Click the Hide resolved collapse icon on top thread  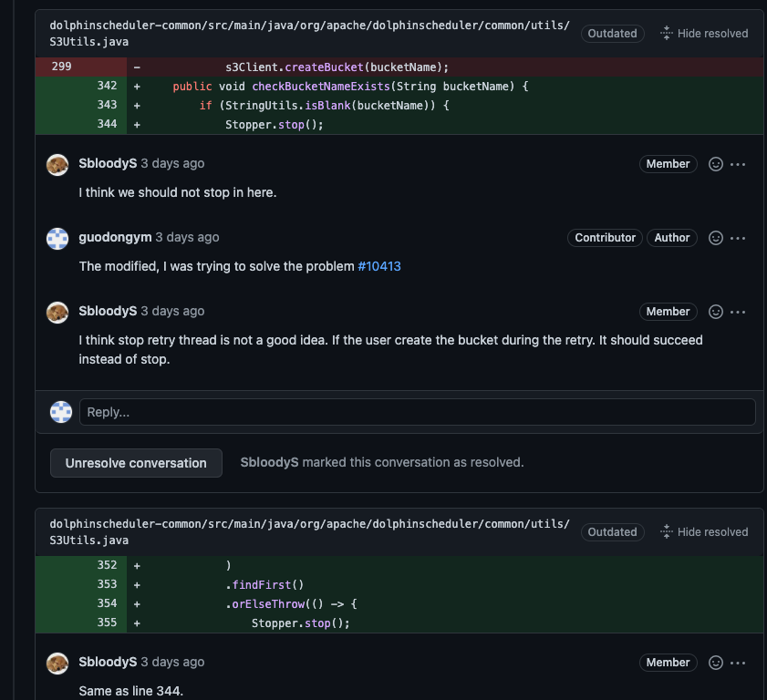coord(666,33)
